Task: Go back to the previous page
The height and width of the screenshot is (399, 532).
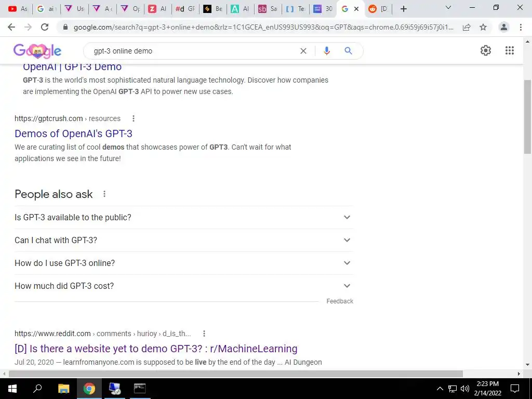Action: click(x=11, y=27)
